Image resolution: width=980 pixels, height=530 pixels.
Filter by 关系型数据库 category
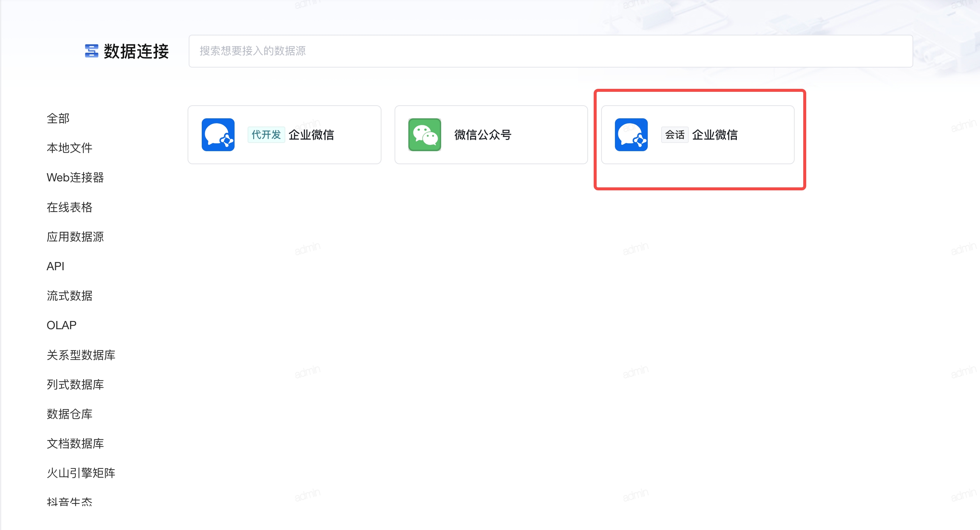(81, 355)
